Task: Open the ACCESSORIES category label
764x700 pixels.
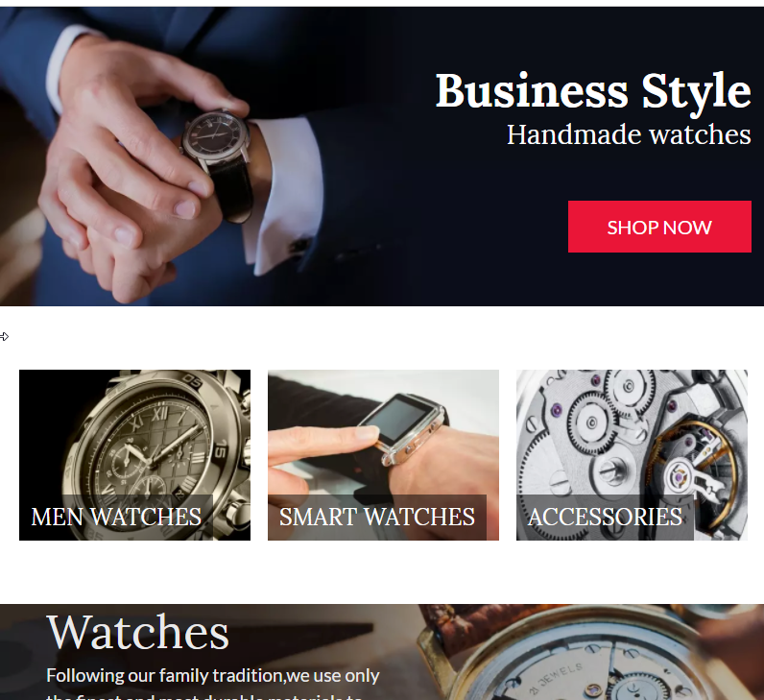Action: point(605,517)
